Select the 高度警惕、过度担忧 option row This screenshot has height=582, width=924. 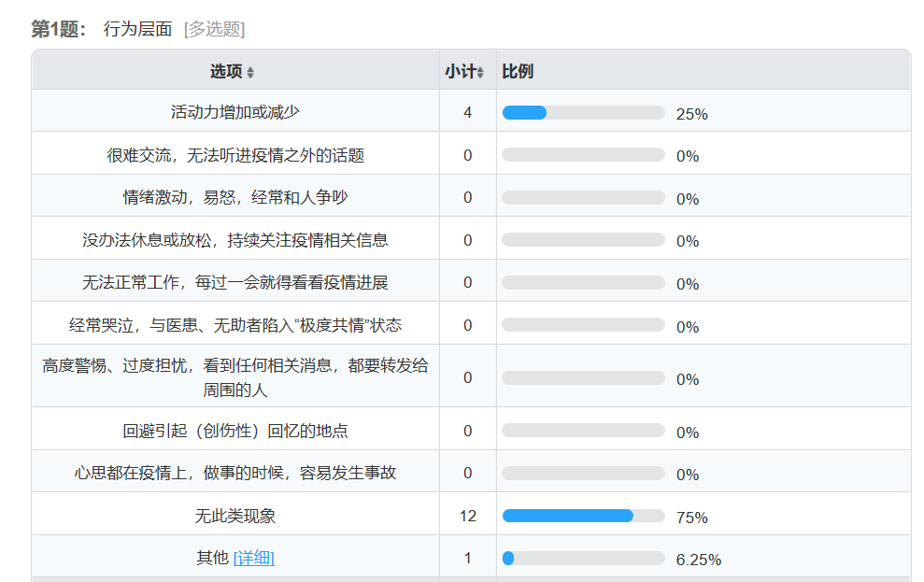point(235,377)
